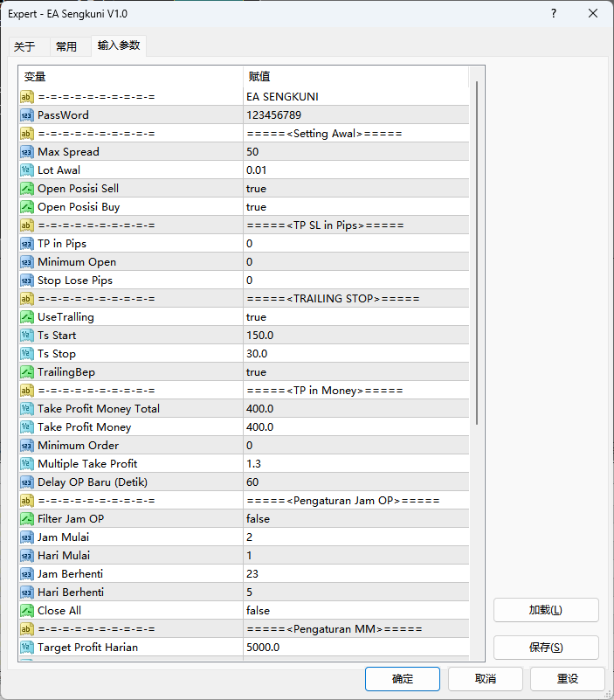Click the decimal icon beside Lot Awal
The image size is (614, 700).
coord(27,170)
